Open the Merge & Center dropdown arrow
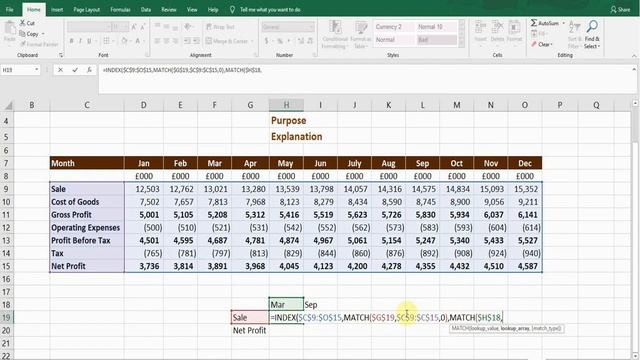640x360 pixels. pos(252,41)
